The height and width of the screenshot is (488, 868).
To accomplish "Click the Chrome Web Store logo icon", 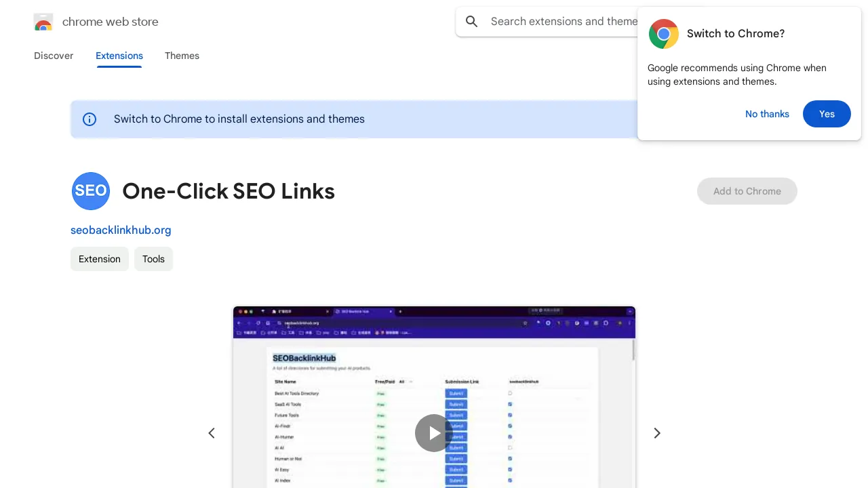I will coord(43,22).
